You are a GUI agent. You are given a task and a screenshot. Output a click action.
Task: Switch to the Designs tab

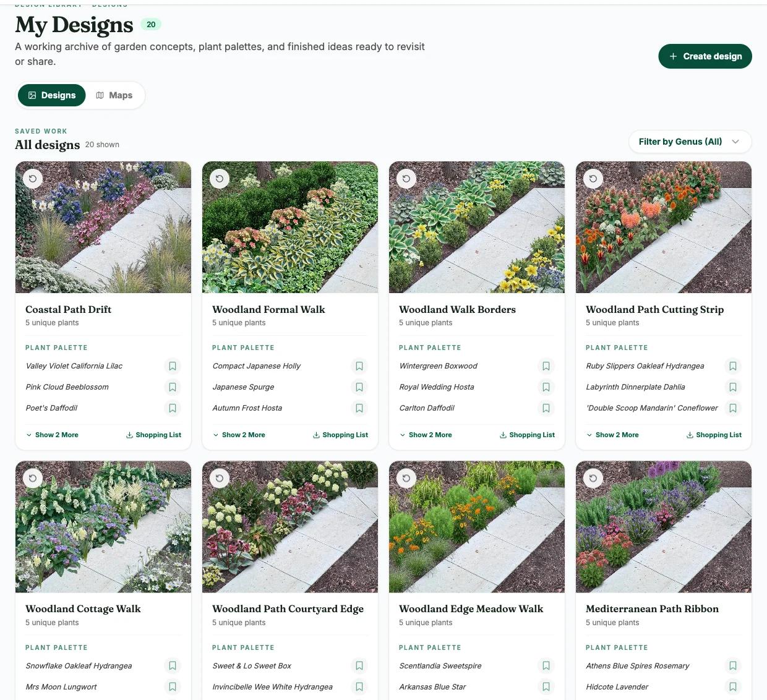52,95
